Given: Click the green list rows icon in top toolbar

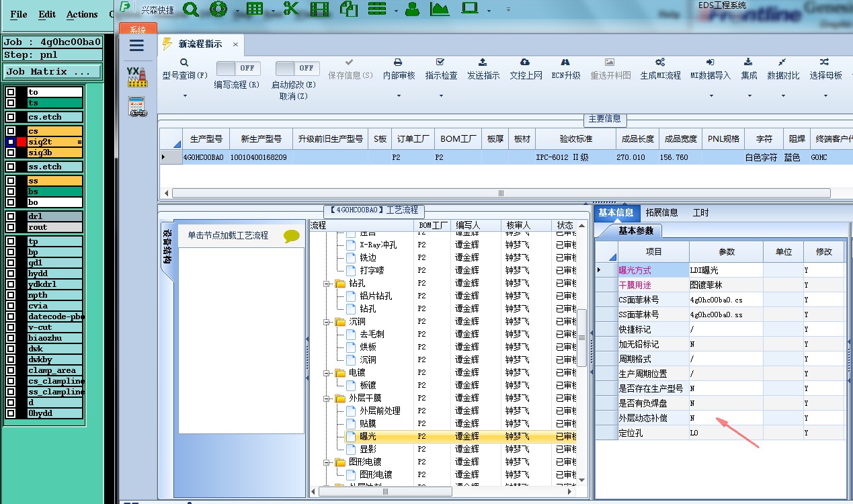Looking at the screenshot, I should [378, 9].
